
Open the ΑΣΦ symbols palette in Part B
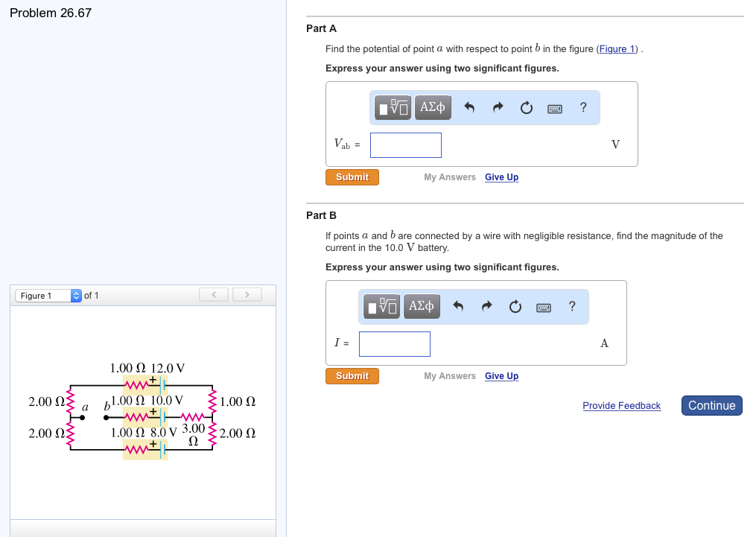(421, 306)
